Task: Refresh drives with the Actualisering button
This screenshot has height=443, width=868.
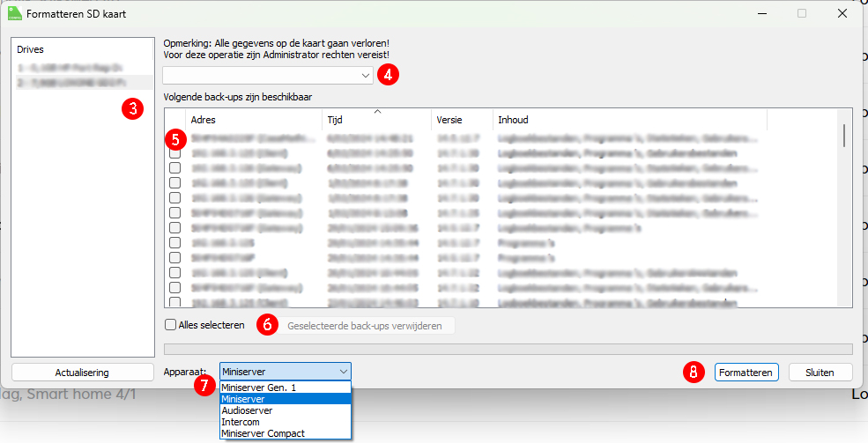Action: tap(82, 372)
